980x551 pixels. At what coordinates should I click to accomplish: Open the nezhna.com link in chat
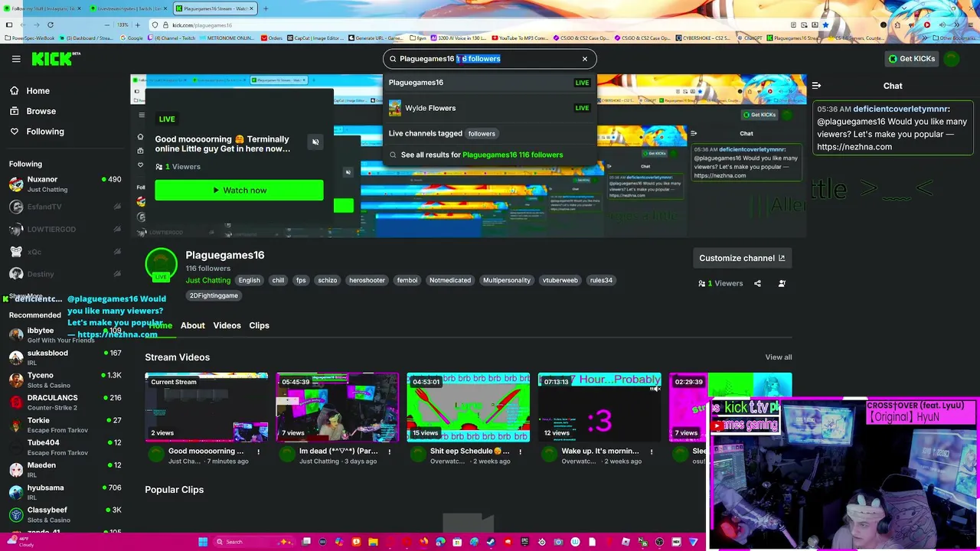tap(854, 147)
